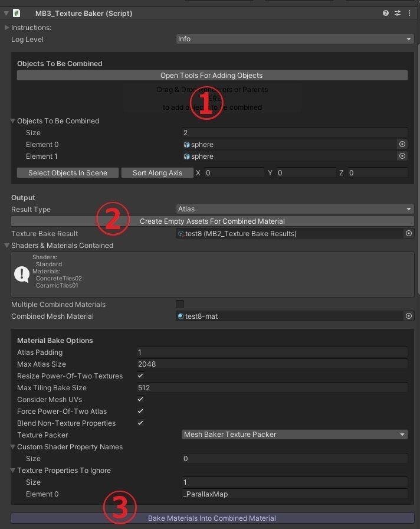Click Select Objects In Scene button

coord(68,173)
